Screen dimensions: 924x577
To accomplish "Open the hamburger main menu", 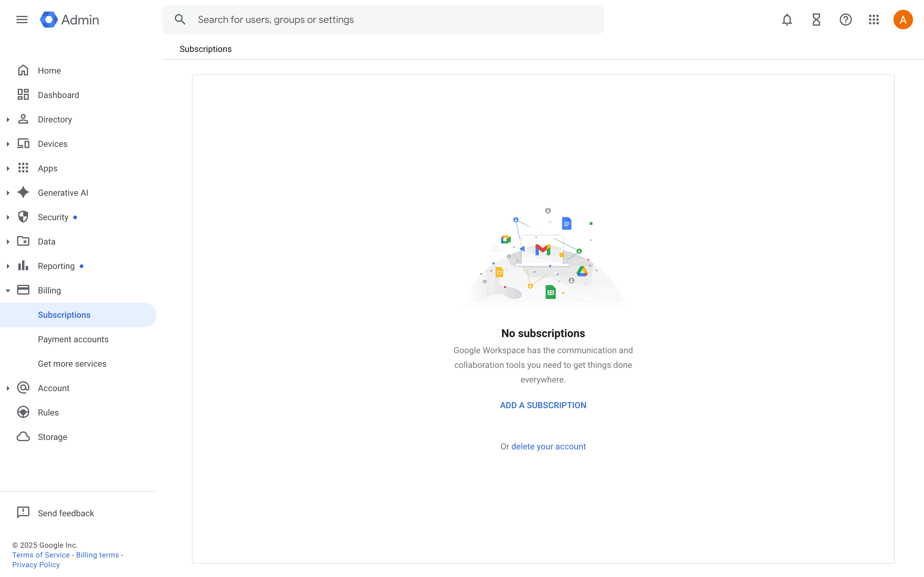I will point(22,20).
